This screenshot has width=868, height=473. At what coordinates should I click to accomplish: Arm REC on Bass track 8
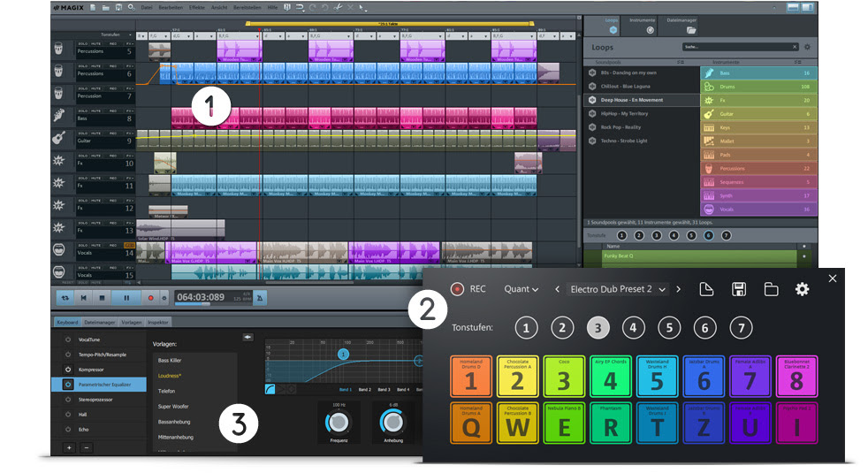(112, 111)
